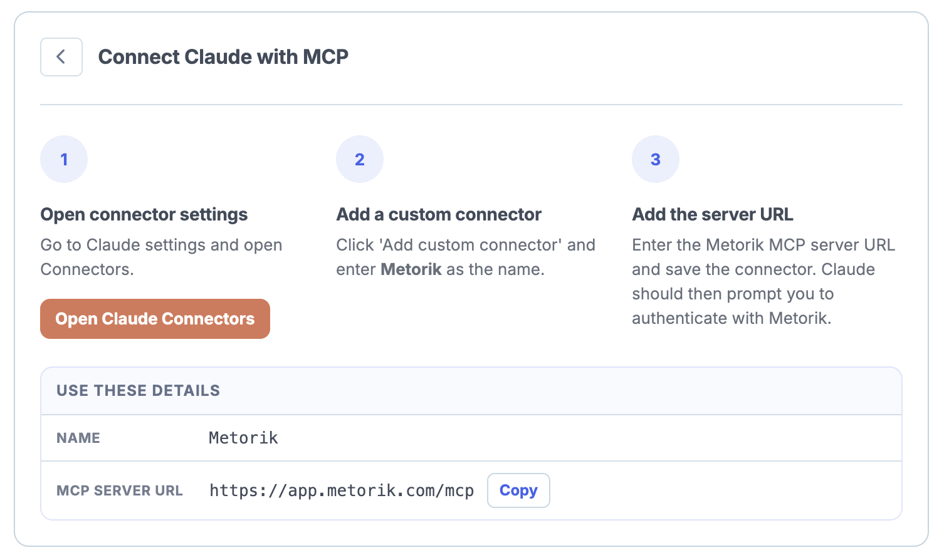Click the 'MCP SERVER URL' label
944x560 pixels.
click(x=120, y=490)
